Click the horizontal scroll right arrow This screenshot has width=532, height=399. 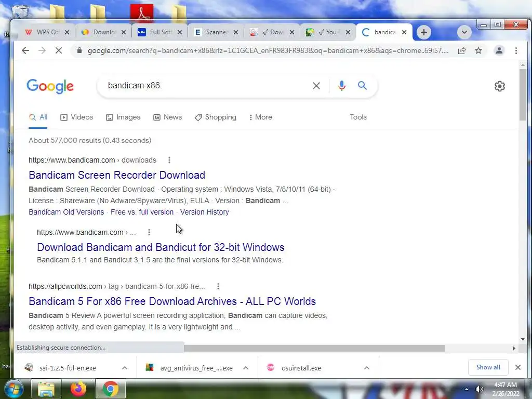514,348
